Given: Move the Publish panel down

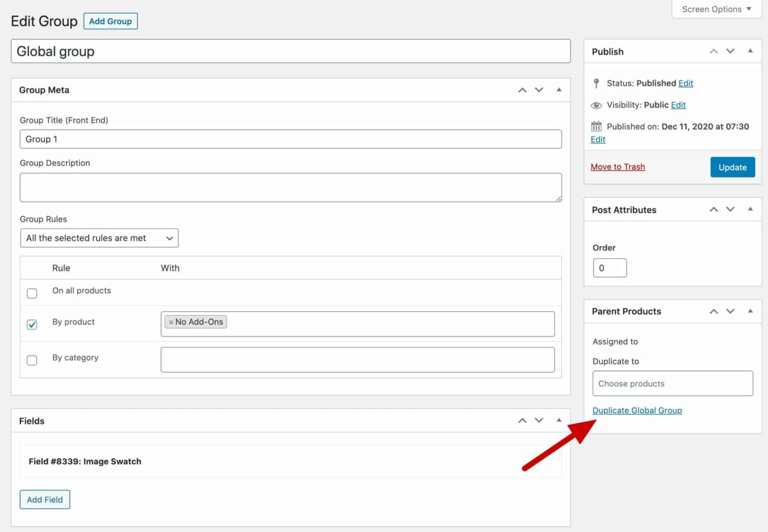Looking at the screenshot, I should (x=730, y=51).
